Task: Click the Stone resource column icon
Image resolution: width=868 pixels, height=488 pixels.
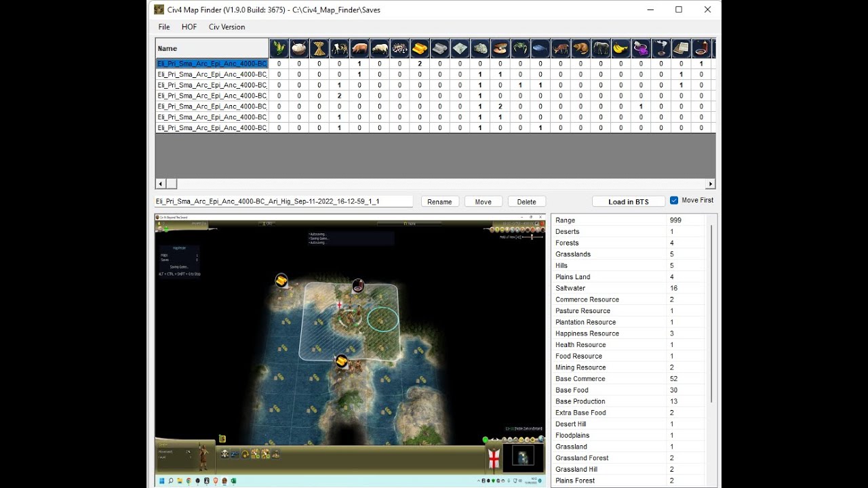Action: [x=480, y=48]
